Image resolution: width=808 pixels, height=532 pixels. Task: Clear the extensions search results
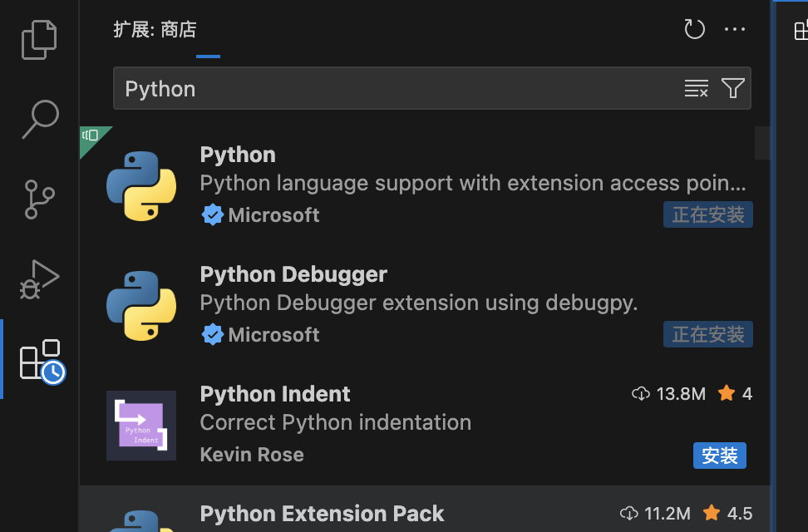[x=696, y=88]
